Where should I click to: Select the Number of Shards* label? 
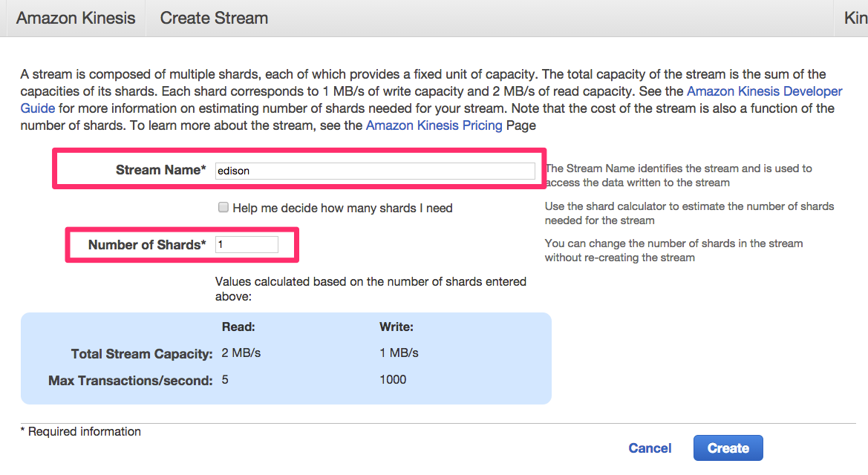[147, 245]
